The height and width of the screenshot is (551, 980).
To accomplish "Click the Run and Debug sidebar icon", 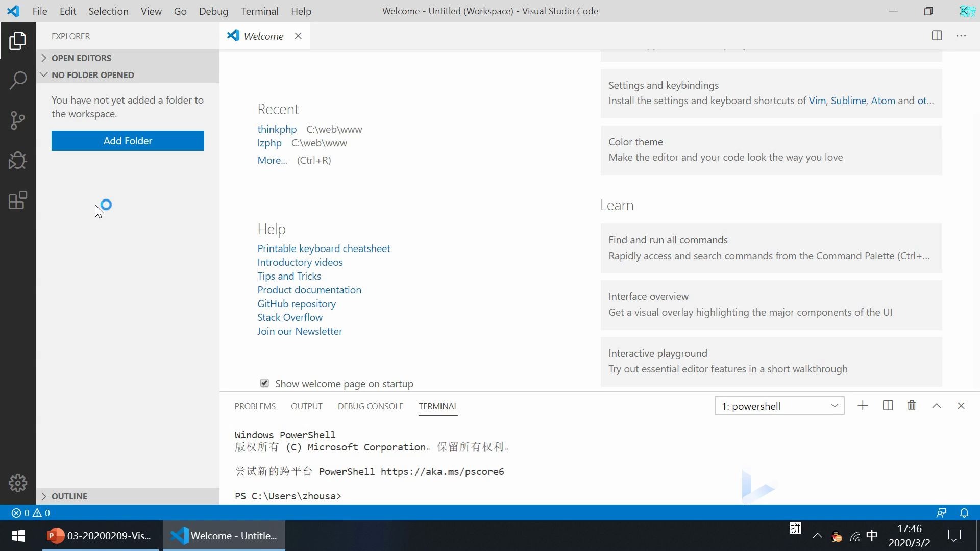I will [x=18, y=160].
